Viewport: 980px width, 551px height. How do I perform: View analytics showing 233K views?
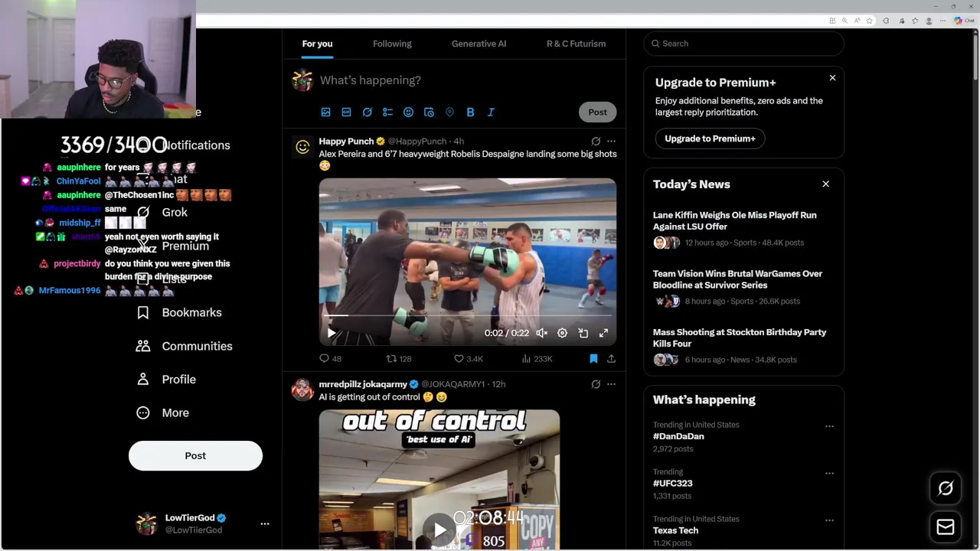tap(537, 358)
